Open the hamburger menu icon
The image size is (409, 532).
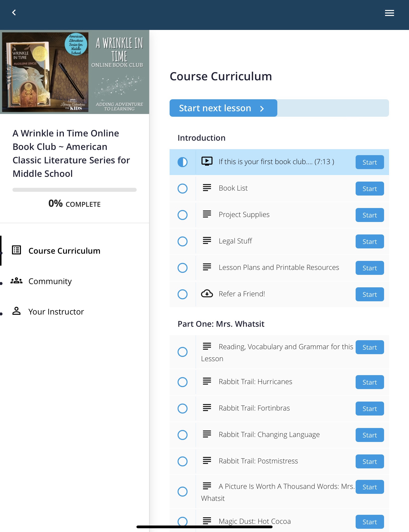(389, 13)
